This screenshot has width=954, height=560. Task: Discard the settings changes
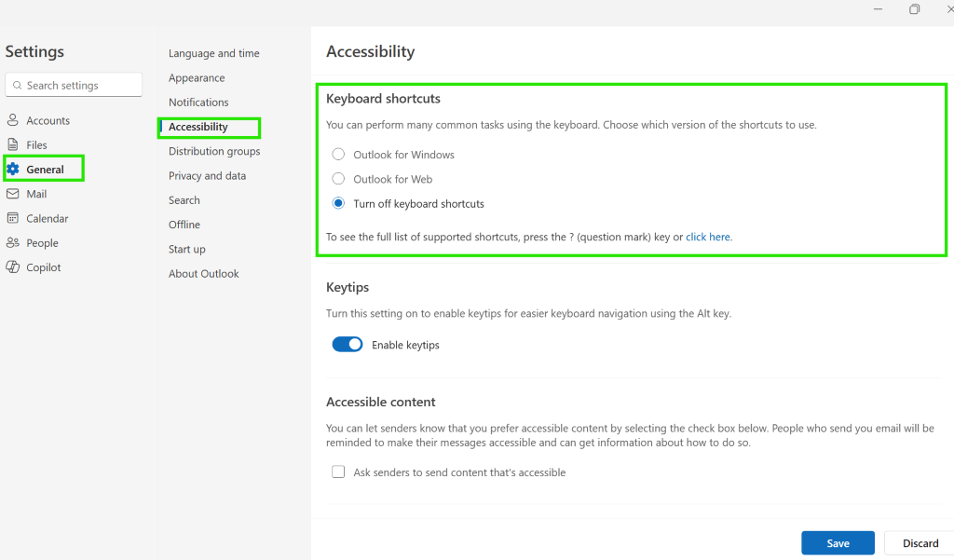point(920,543)
